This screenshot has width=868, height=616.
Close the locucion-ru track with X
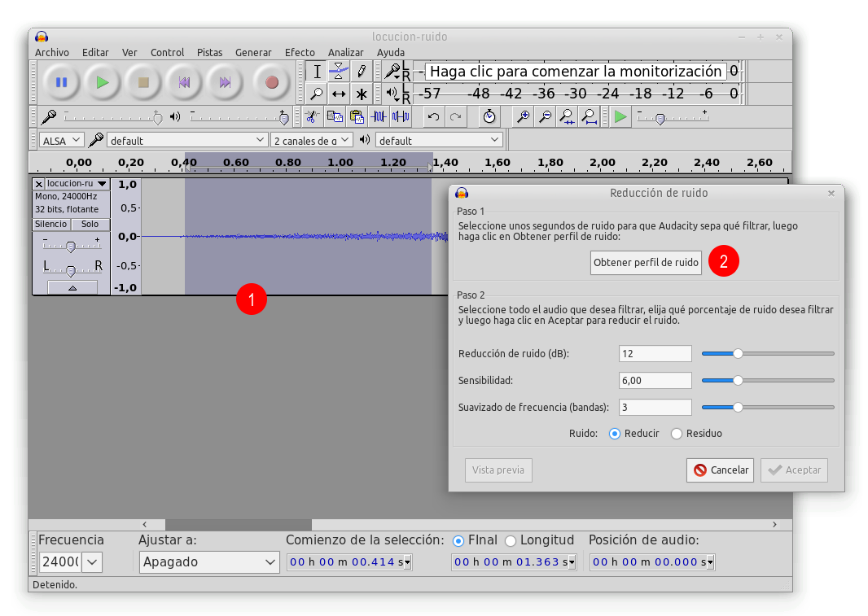(39, 184)
